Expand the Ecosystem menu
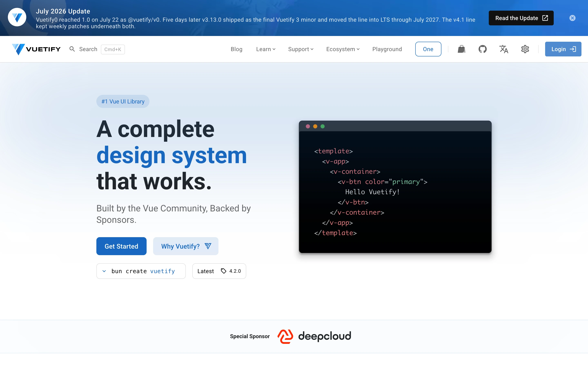 [x=343, y=49]
